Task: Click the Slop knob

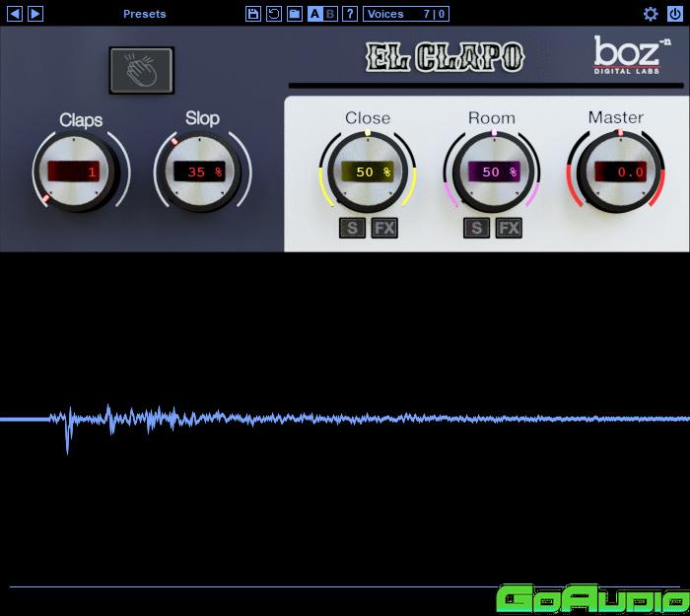Action: tap(200, 171)
